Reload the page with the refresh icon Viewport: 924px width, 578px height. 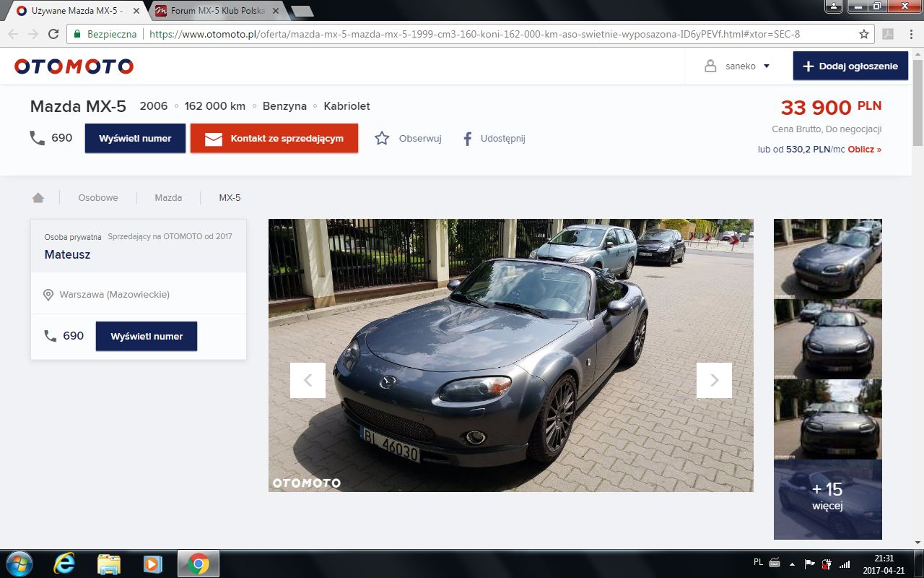pos(53,34)
